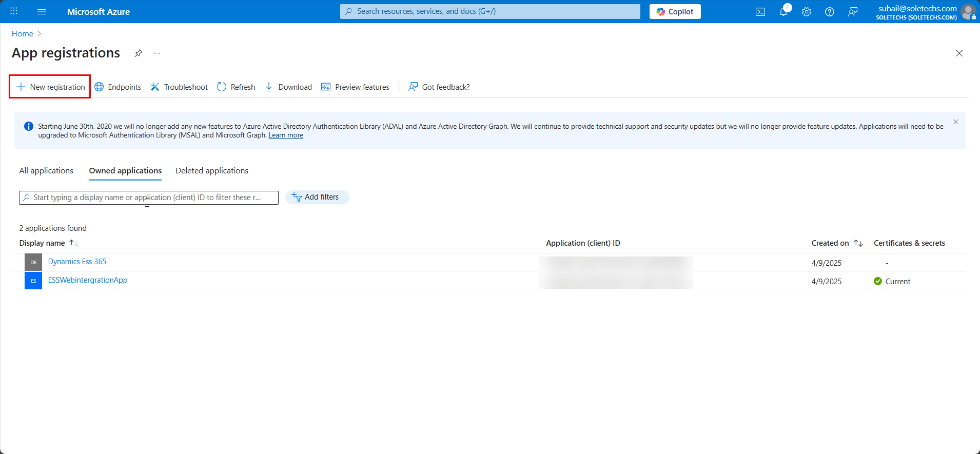Launch Troubleshoot

coord(179,87)
